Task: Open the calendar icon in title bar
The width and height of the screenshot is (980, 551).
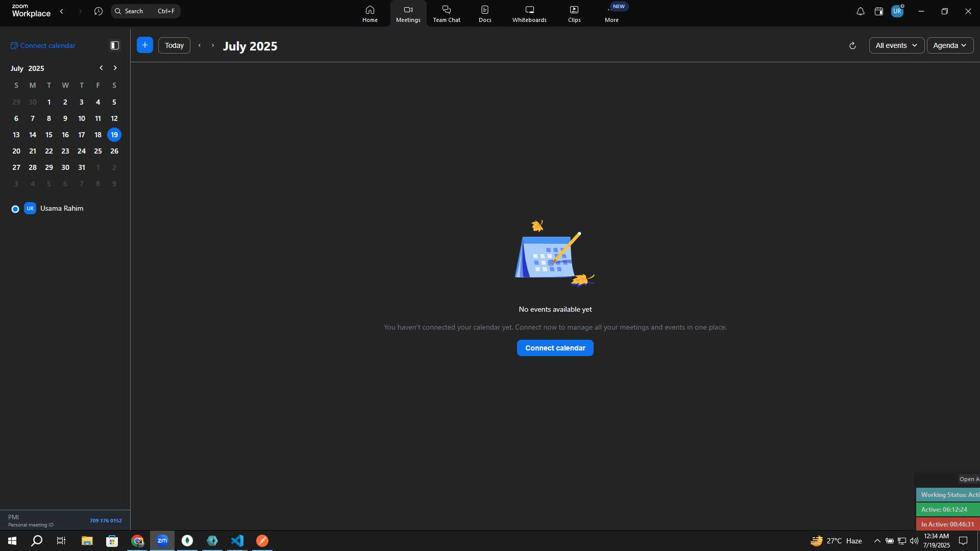Action: [878, 11]
